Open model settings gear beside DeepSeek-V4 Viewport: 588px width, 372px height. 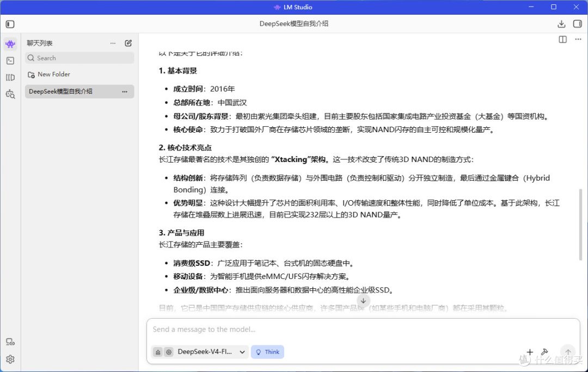click(x=169, y=352)
